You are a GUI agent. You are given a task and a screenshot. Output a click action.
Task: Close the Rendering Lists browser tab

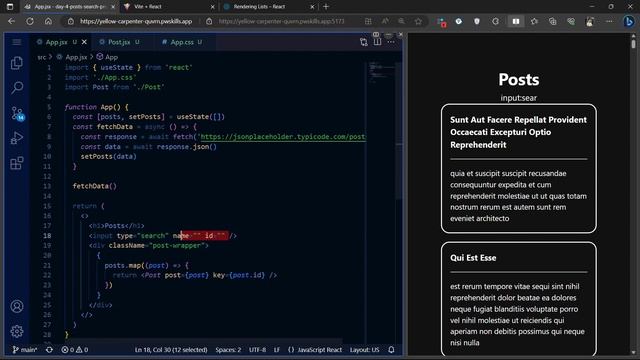pyautogui.click(x=312, y=7)
